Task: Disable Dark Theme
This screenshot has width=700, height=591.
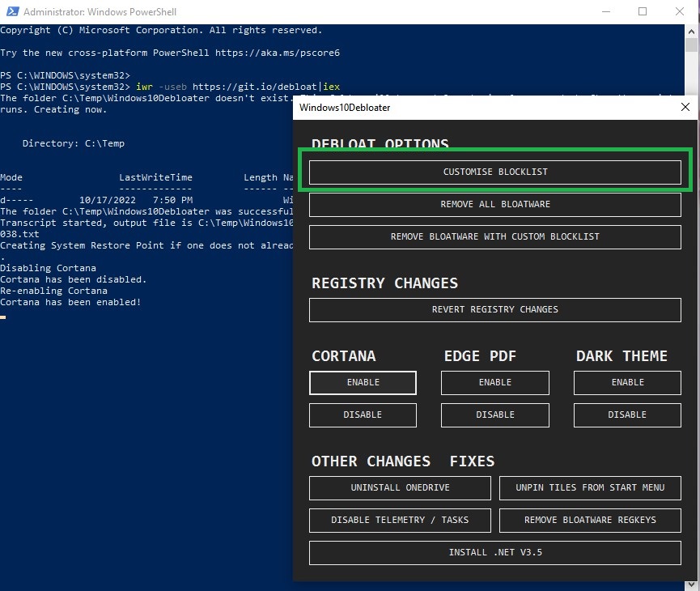Action: click(x=627, y=415)
